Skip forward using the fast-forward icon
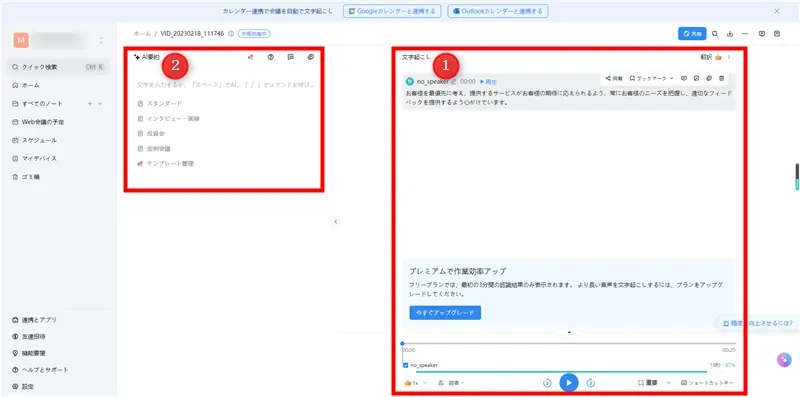 coord(590,383)
